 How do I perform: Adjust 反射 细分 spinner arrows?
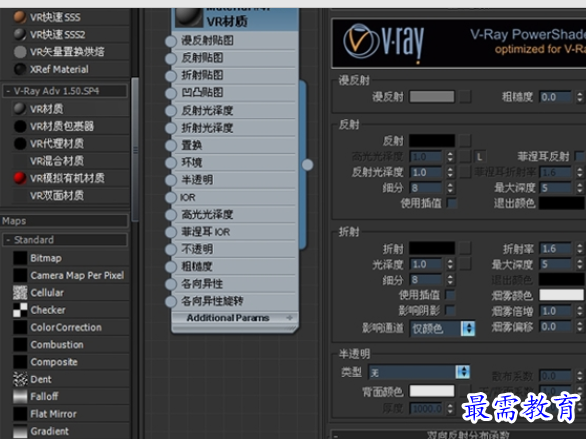(450, 188)
